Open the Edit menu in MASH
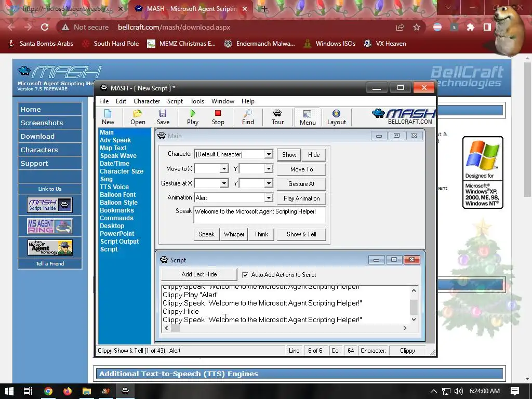The image size is (532, 399). click(x=121, y=101)
